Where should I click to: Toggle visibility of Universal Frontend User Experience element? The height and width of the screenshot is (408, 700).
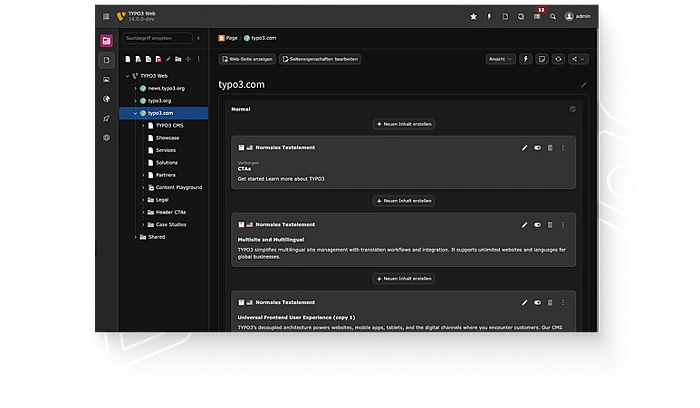pos(537,302)
